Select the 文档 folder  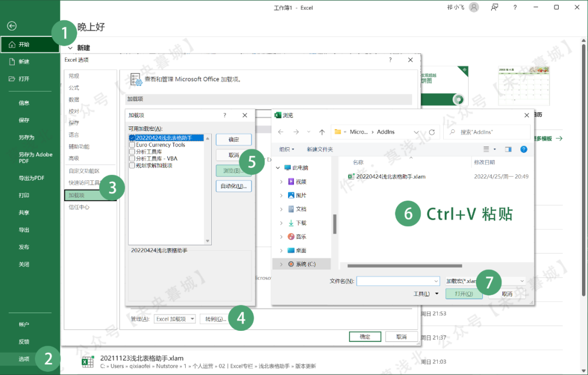pos(297,209)
